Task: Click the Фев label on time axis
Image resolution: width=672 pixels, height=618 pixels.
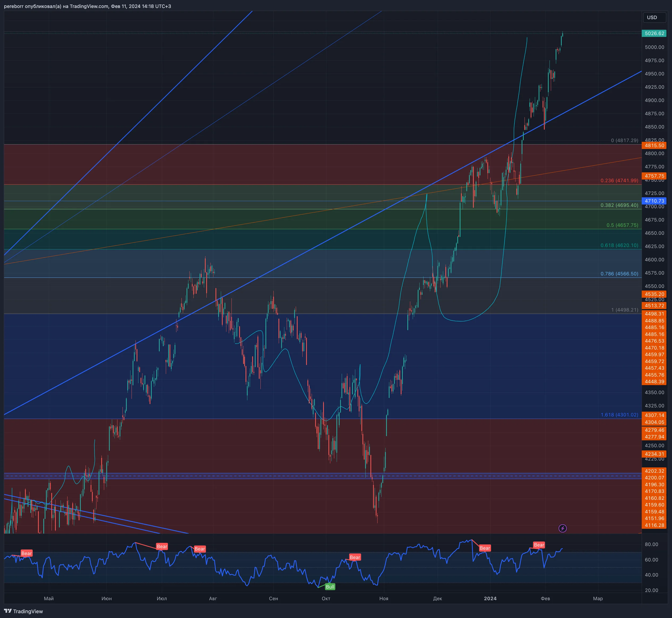Action: [x=545, y=598]
